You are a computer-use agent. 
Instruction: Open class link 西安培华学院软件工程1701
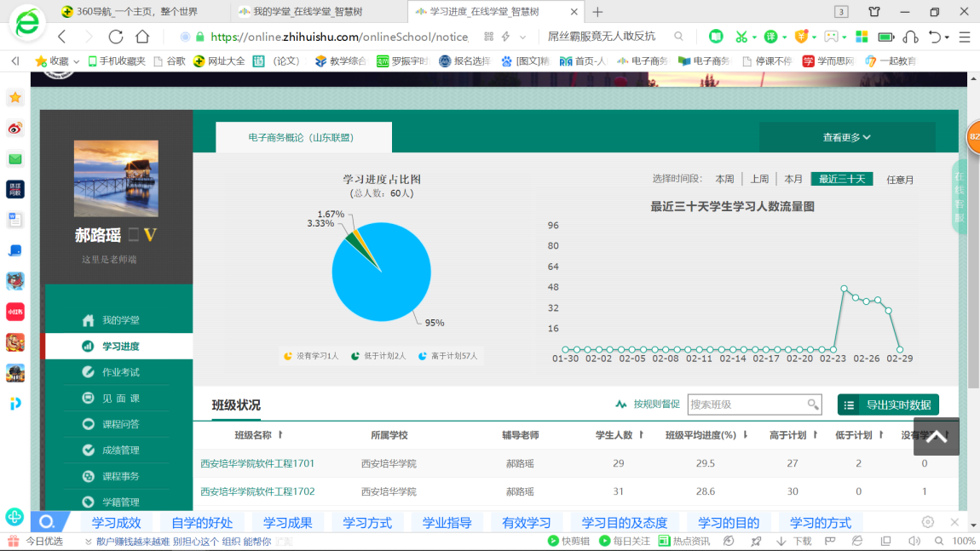[x=257, y=463]
